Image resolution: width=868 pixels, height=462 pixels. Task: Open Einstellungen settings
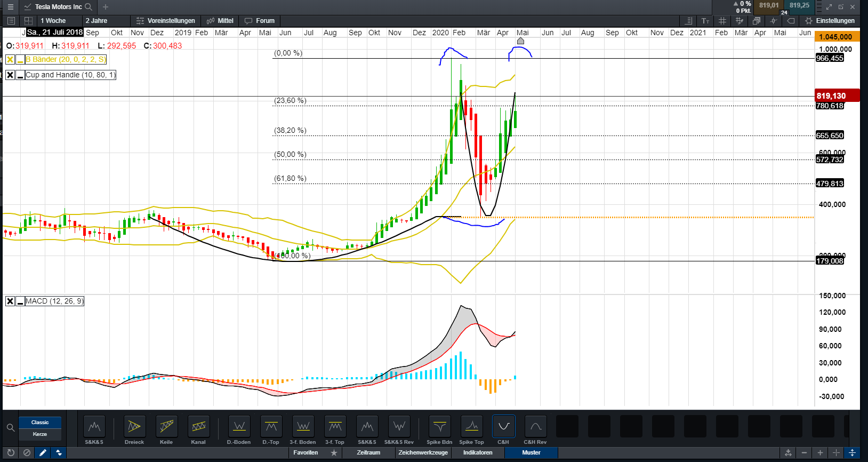pos(830,21)
